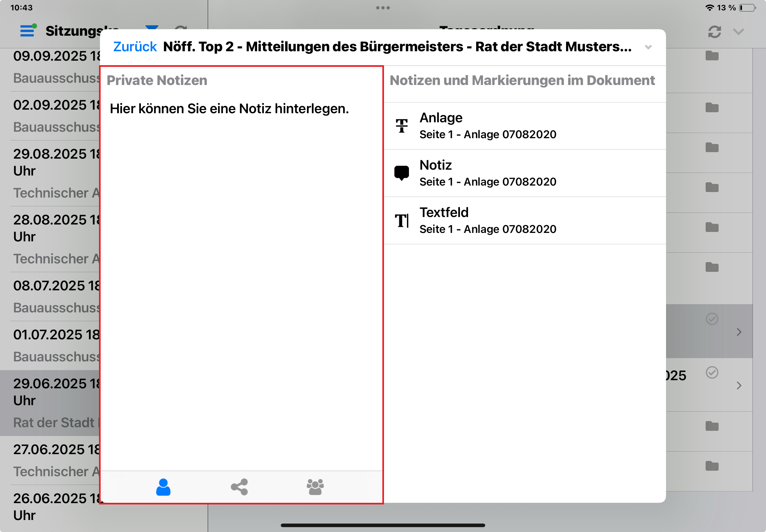Select the Anlage text annotation icon
This screenshot has height=532, width=766.
[402, 125]
